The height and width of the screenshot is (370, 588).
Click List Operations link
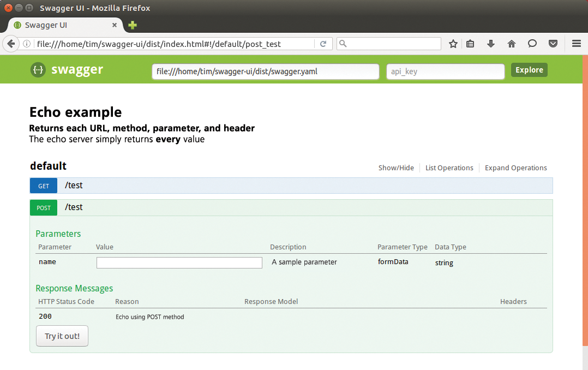click(x=449, y=168)
